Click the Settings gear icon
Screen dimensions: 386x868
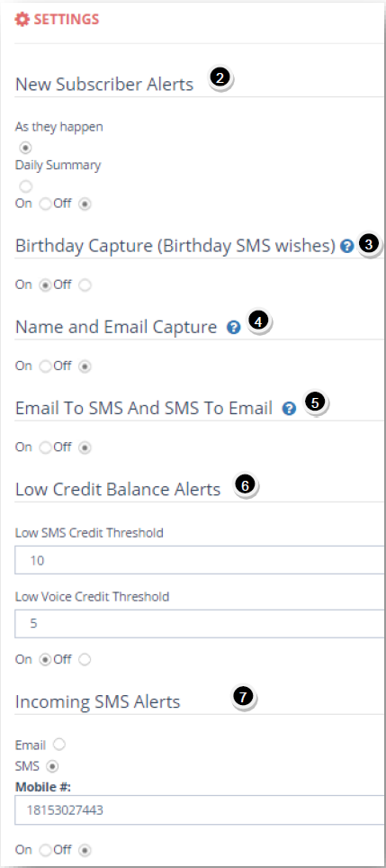pos(22,20)
